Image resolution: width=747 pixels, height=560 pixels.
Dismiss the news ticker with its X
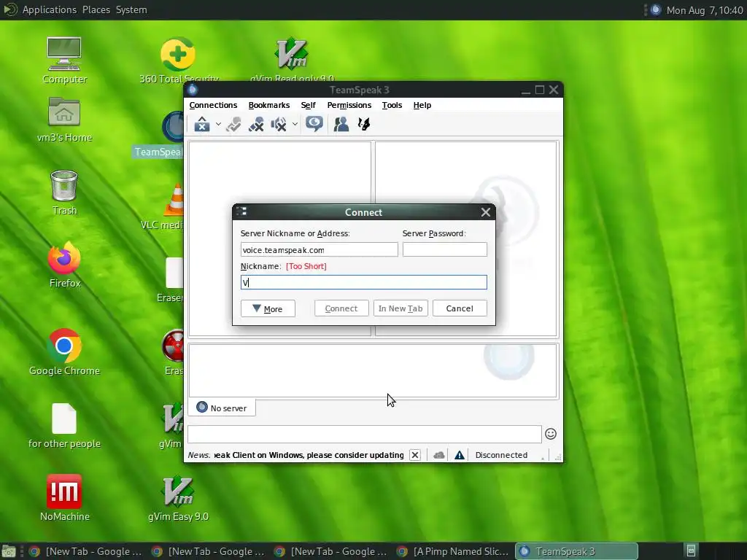point(415,455)
